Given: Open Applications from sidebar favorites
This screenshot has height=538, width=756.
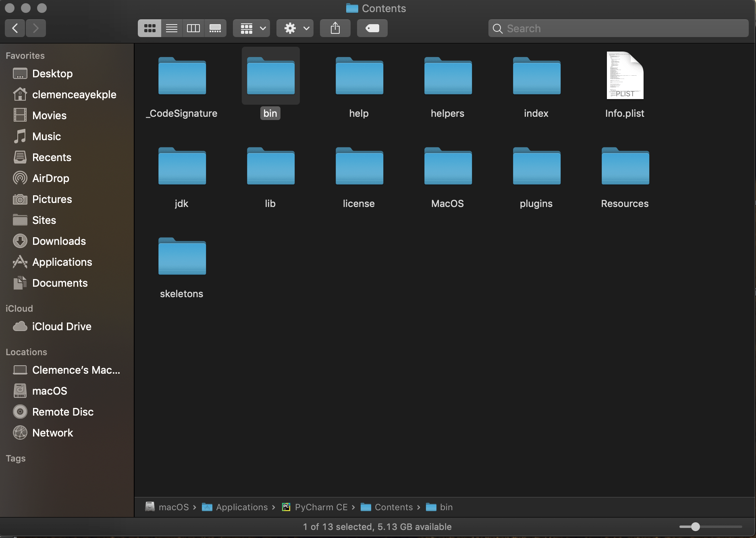Looking at the screenshot, I should [62, 262].
